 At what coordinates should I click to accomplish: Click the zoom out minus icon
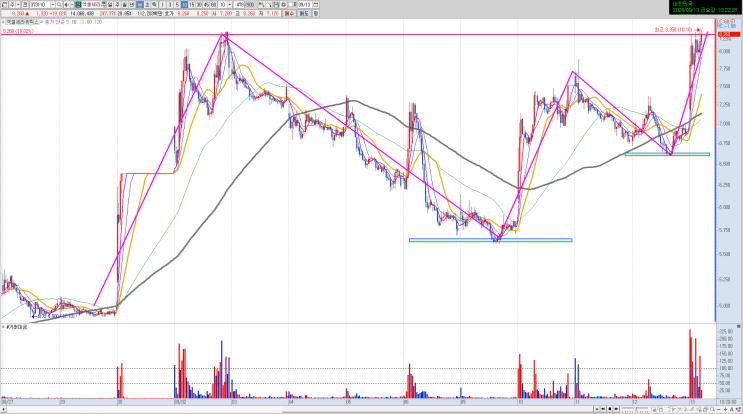[x=718, y=409]
